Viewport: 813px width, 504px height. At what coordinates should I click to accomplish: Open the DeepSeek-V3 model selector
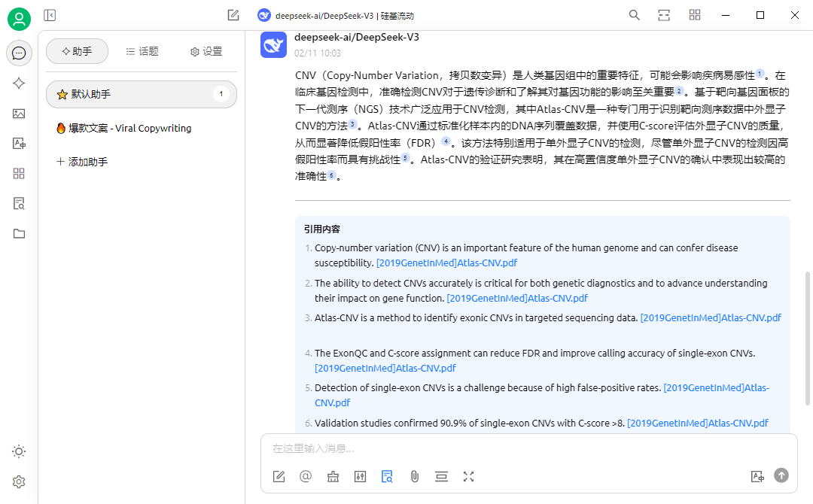[336, 16]
